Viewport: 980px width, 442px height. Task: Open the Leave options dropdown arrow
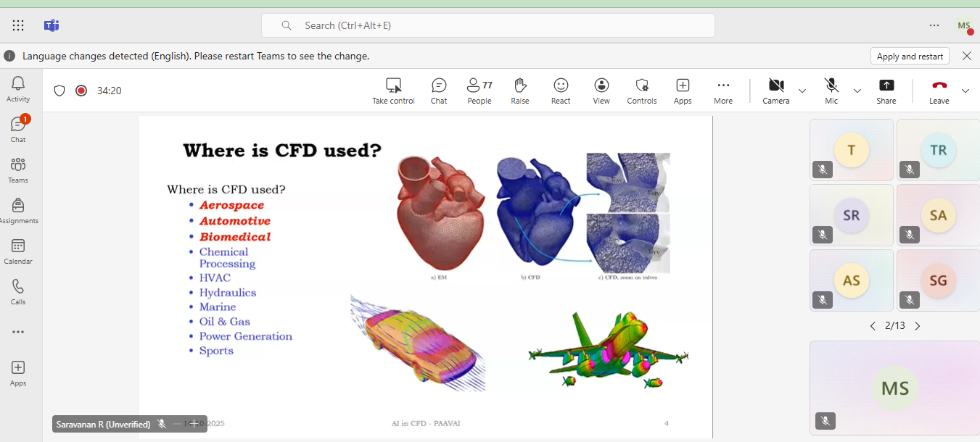(965, 91)
